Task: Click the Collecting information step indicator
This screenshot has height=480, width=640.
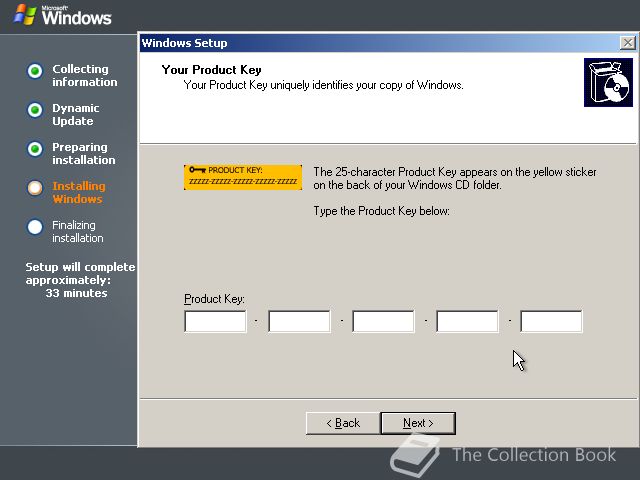Action: tap(35, 71)
